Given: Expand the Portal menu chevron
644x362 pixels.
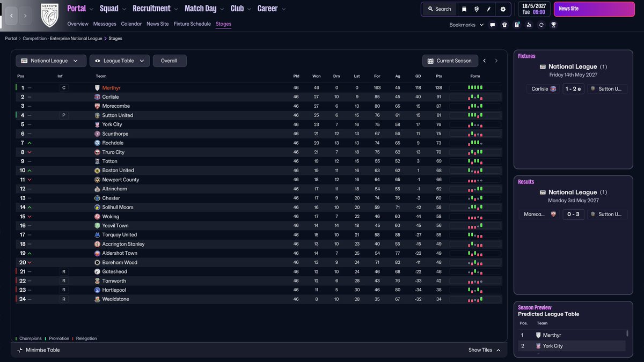Looking at the screenshot, I should [91, 9].
